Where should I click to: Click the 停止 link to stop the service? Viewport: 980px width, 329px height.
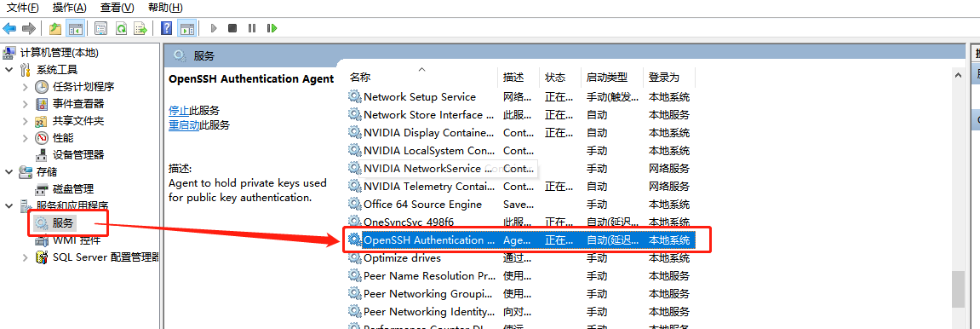179,111
